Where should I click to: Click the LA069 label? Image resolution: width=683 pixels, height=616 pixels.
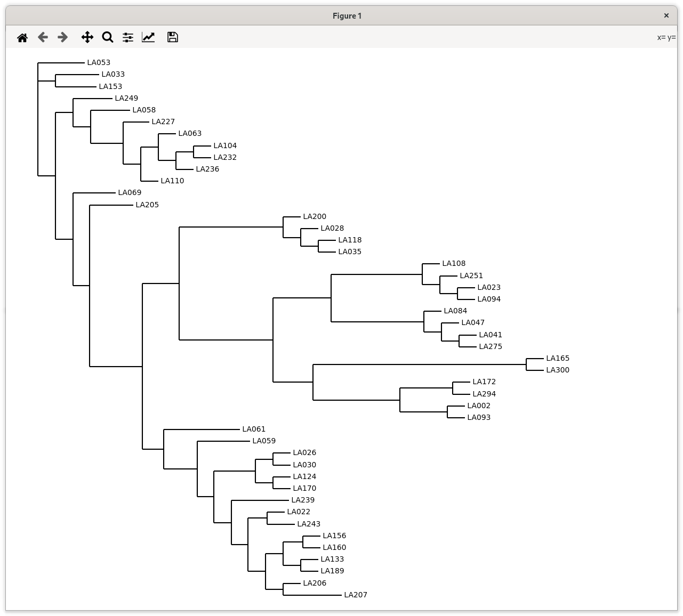click(130, 192)
